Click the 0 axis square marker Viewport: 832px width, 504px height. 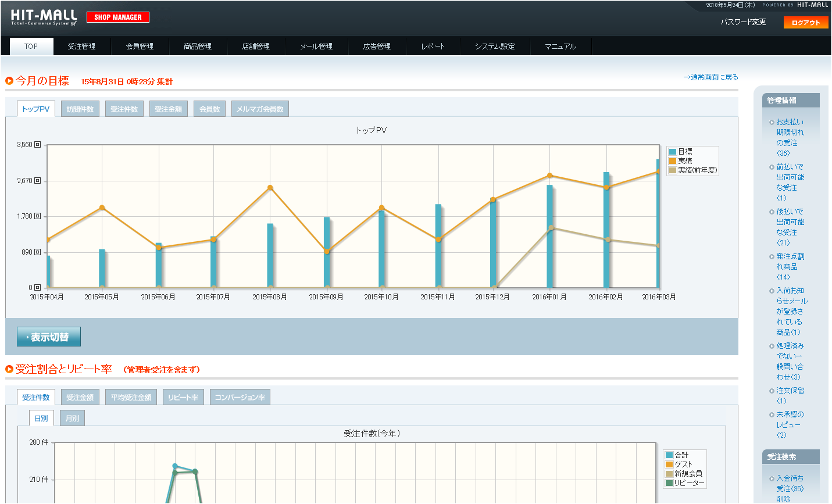[x=38, y=288]
